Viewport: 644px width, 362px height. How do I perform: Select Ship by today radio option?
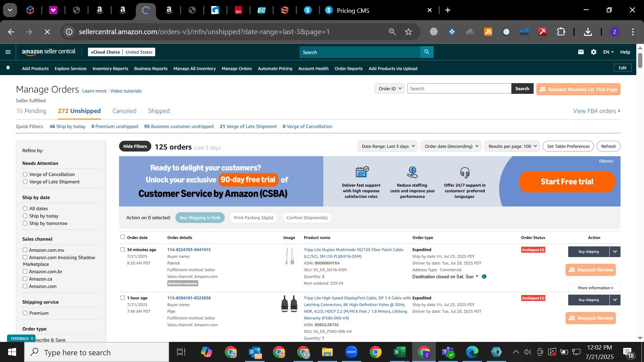click(25, 216)
